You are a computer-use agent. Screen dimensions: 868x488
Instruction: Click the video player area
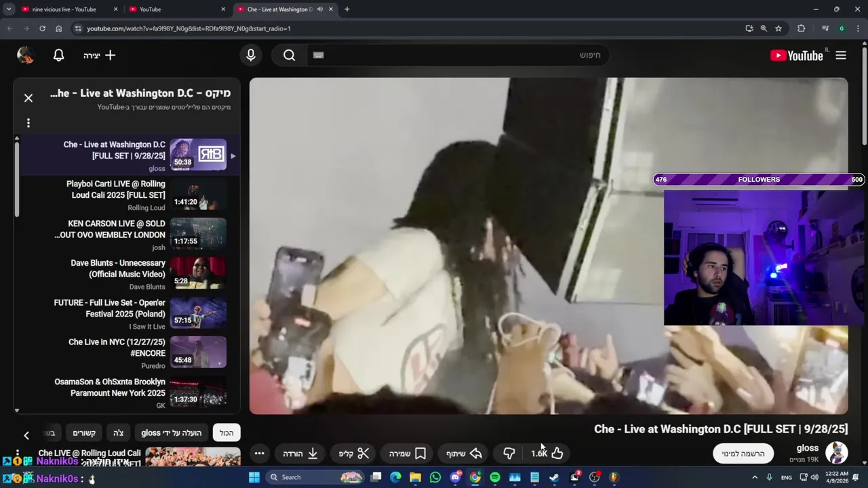pos(548,245)
